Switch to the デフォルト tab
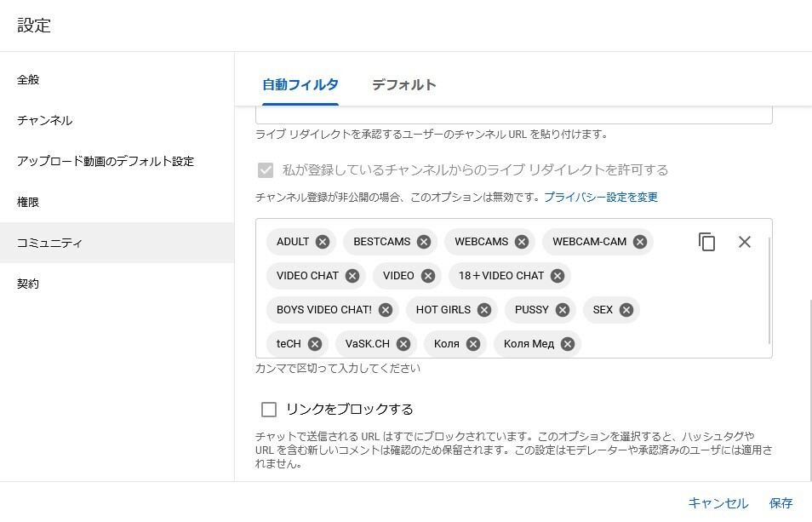The height and width of the screenshot is (522, 812). tap(404, 85)
